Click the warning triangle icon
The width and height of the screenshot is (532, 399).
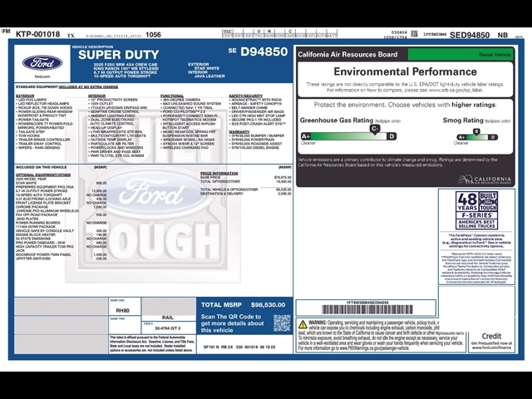[302, 323]
